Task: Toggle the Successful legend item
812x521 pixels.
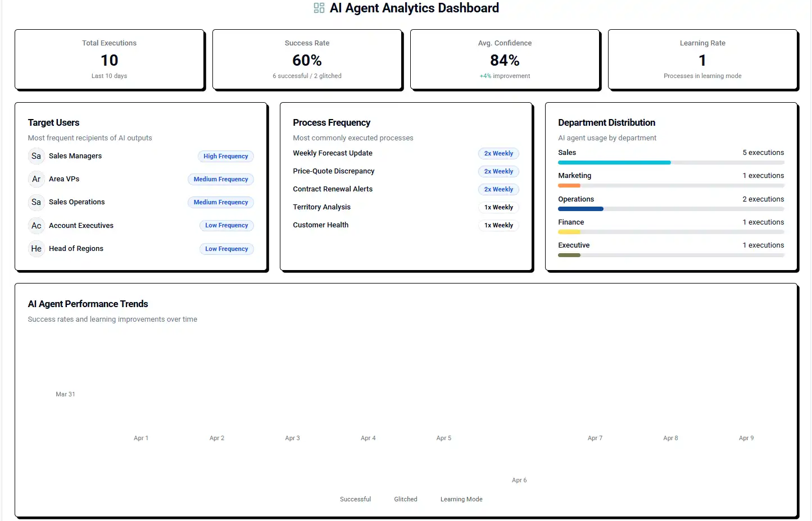Action: 355,500
